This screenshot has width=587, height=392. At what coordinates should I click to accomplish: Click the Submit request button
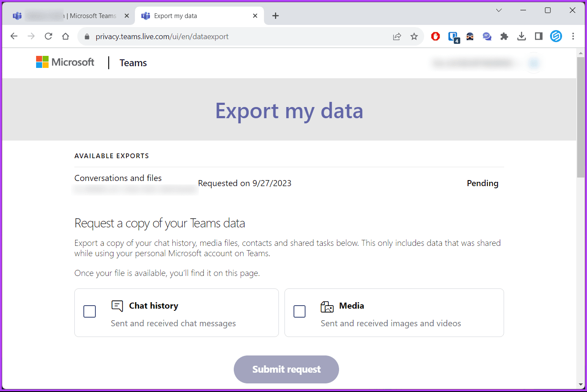pos(286,369)
